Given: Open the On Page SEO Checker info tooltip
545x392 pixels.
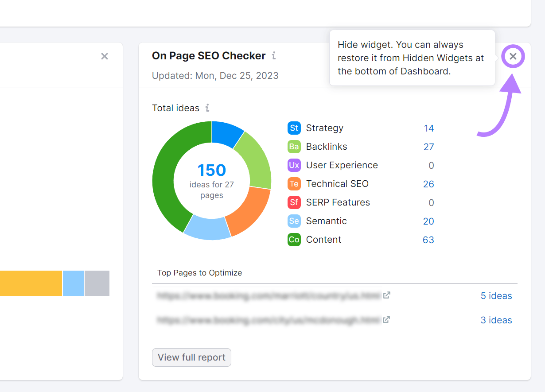Looking at the screenshot, I should point(274,56).
